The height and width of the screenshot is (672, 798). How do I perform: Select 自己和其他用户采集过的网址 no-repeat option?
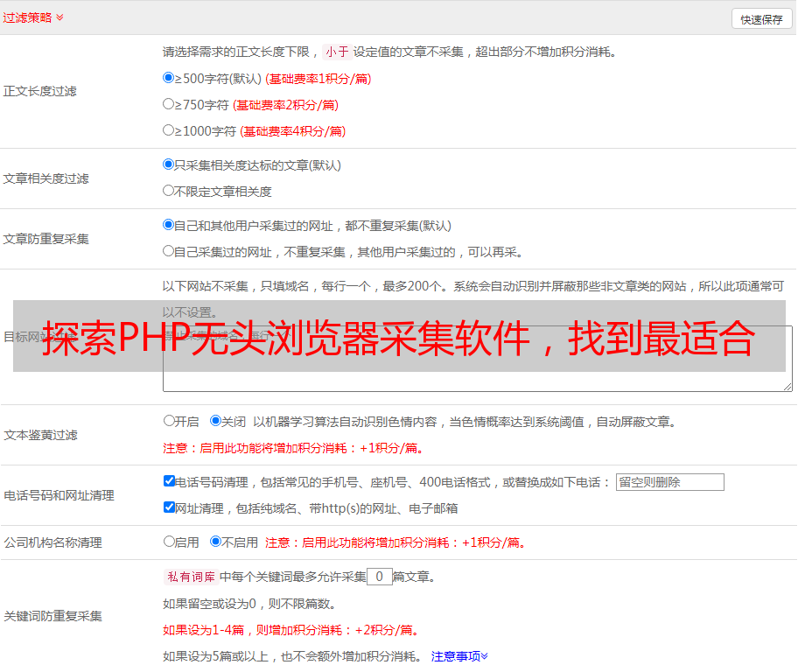click(169, 225)
